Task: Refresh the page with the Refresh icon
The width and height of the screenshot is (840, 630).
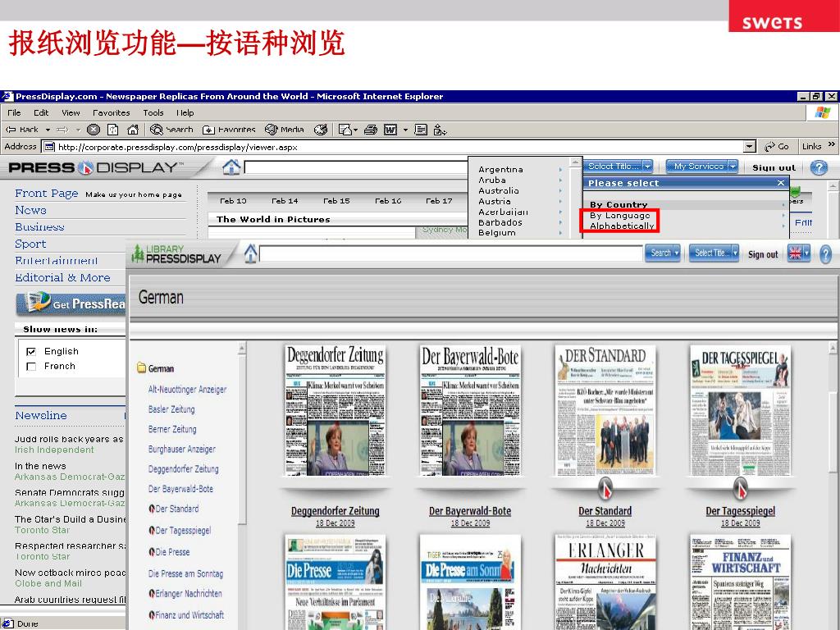Action: click(113, 130)
